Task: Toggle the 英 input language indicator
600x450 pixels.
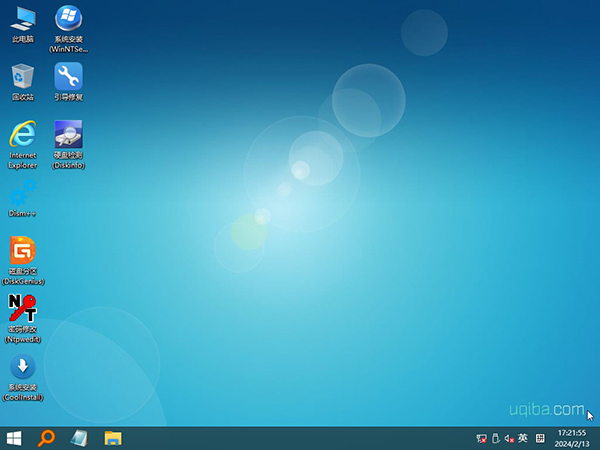Action: [x=522, y=438]
